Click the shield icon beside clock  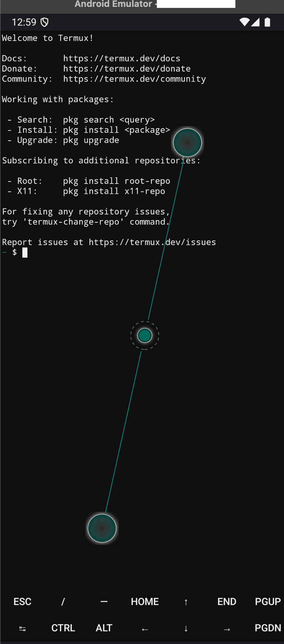click(44, 22)
